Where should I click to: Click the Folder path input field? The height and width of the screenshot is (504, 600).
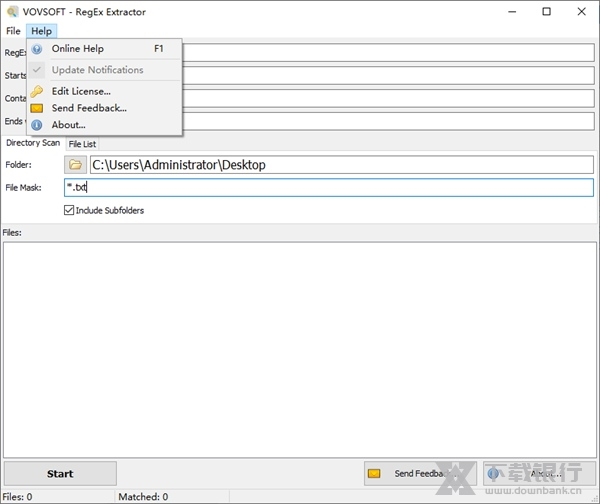tap(340, 165)
